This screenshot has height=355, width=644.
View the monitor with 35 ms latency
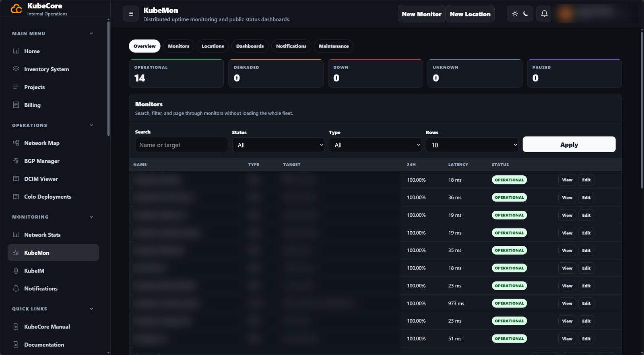coord(567,251)
